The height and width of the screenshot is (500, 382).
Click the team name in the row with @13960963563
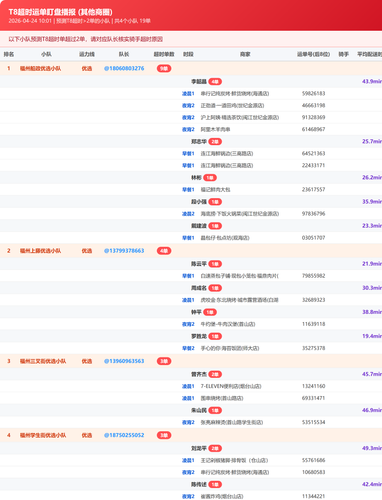43,361
